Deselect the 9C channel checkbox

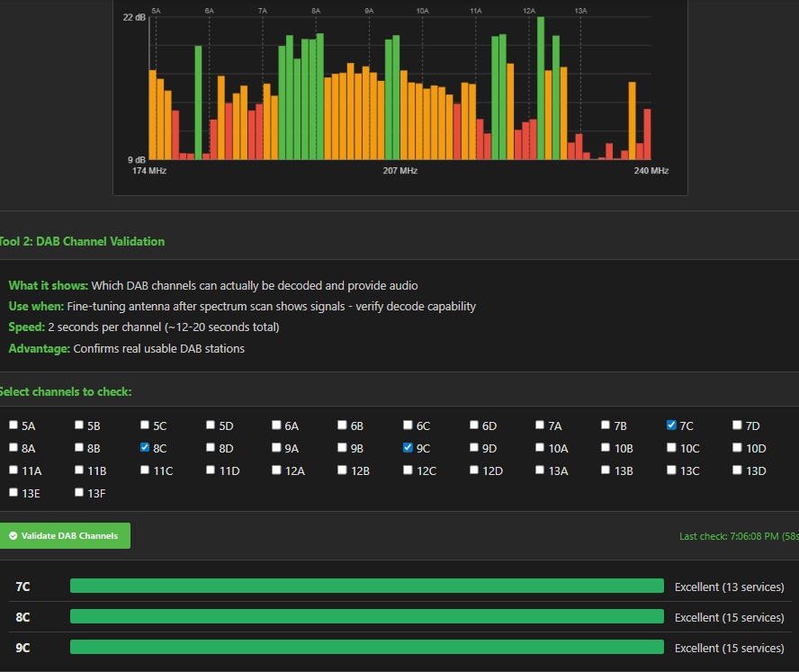408,447
